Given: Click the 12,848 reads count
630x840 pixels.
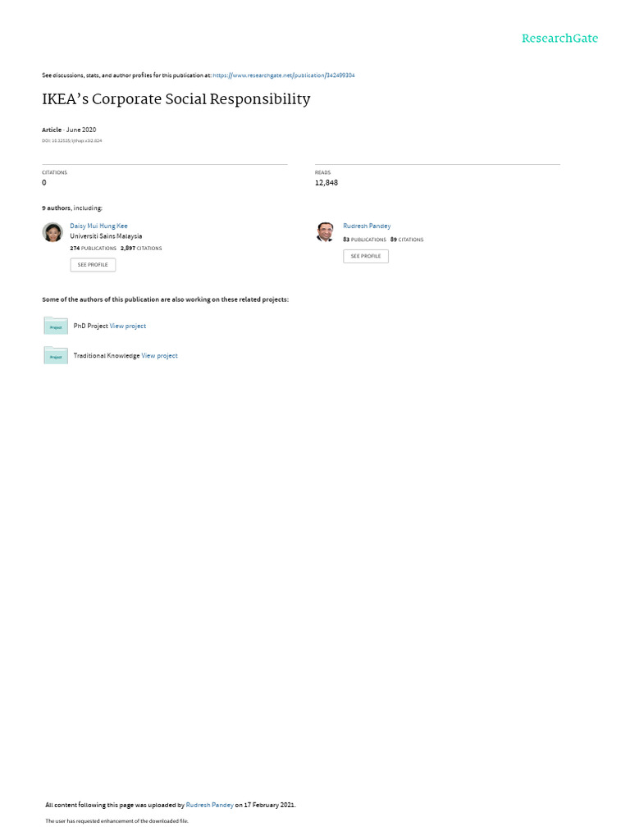Looking at the screenshot, I should [326, 183].
